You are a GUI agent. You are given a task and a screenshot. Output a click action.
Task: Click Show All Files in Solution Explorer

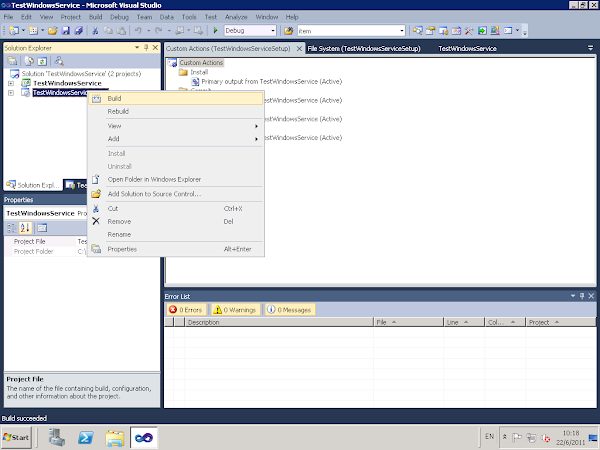29,61
